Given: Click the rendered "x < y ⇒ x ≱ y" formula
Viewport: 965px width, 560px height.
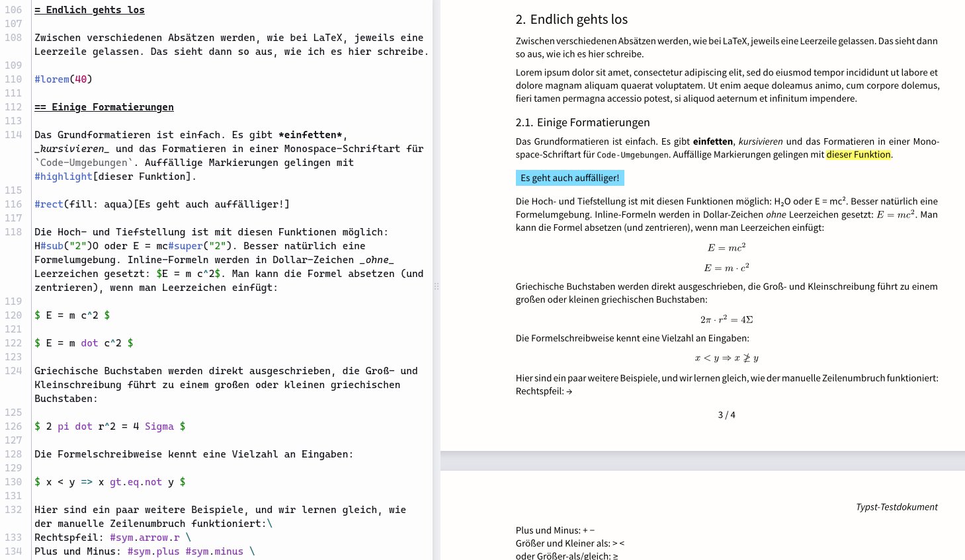Looking at the screenshot, I should (x=726, y=358).
